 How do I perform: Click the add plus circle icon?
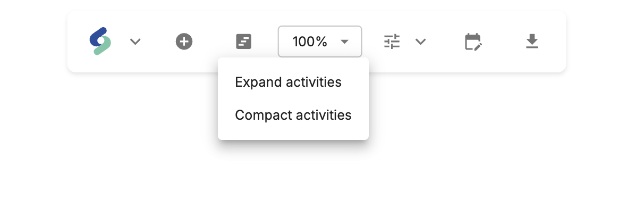184,41
